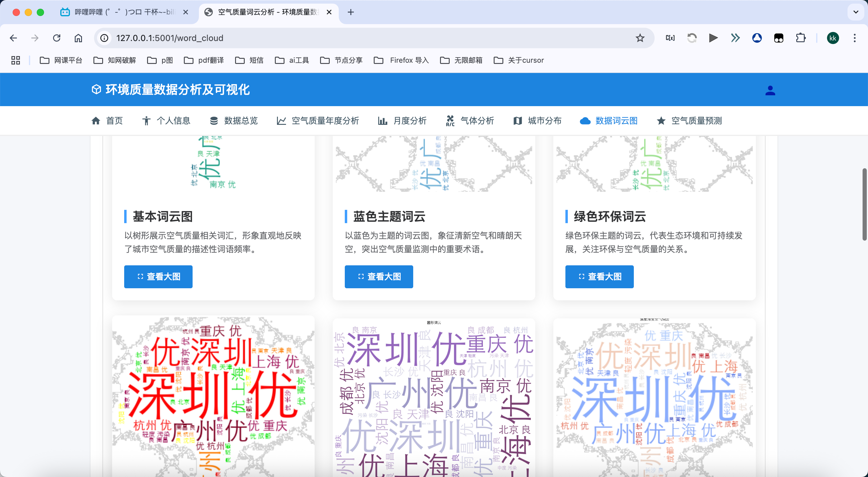Click the user profile icon in blue header
The height and width of the screenshot is (477, 868).
tap(770, 90)
